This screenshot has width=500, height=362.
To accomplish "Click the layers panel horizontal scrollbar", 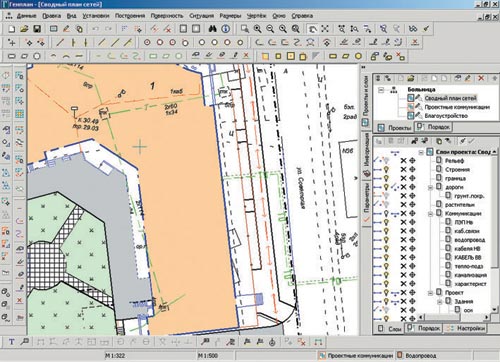I will tap(454, 317).
